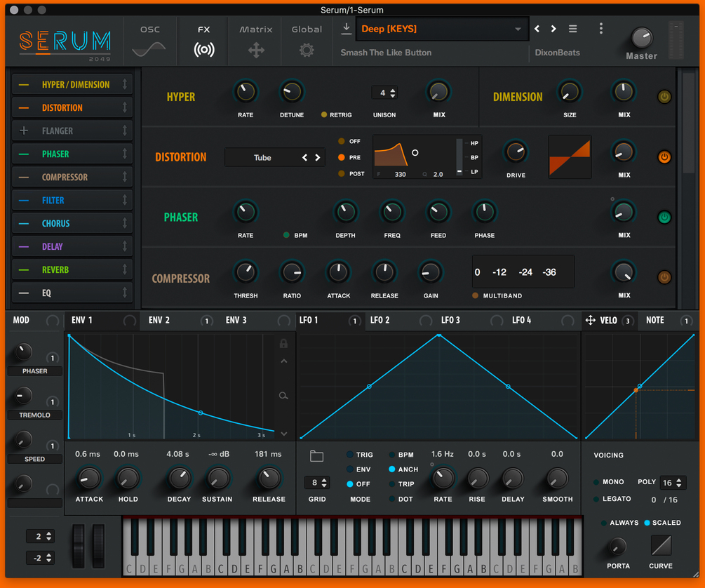Image resolution: width=705 pixels, height=588 pixels.
Task: Remove Delay effect with minus icon
Action: coord(24,246)
